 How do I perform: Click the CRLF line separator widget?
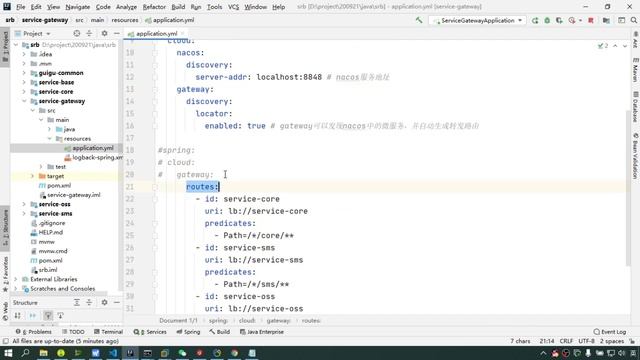[x=566, y=341]
